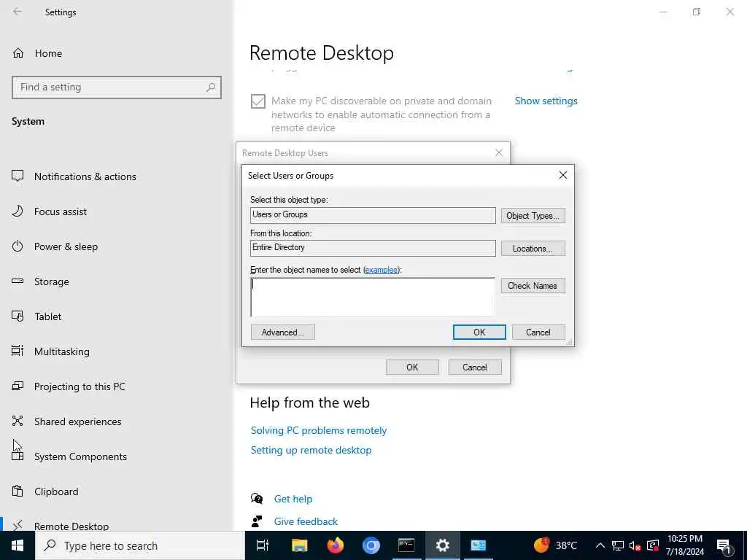Click the Give feedback person icon
This screenshot has height=560, width=747.
(257, 521)
